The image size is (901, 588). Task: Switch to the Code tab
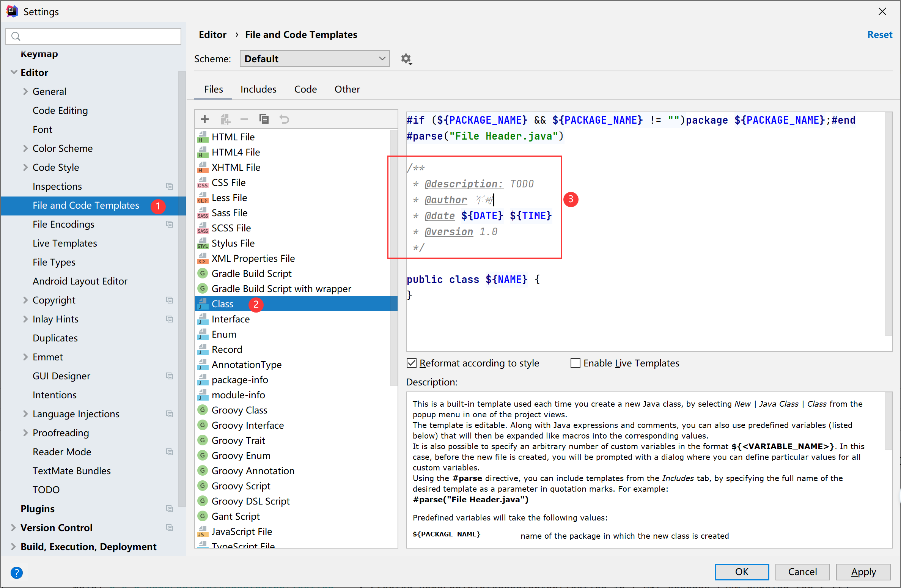tap(305, 89)
